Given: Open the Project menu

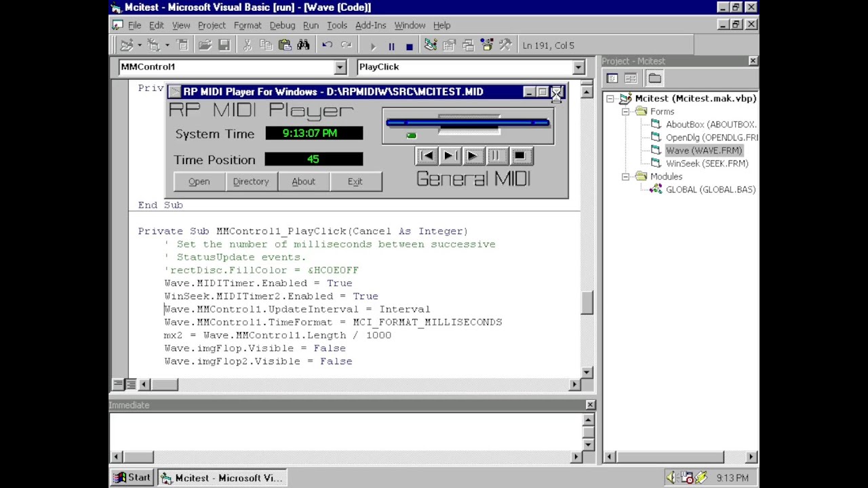Looking at the screenshot, I should 212,25.
